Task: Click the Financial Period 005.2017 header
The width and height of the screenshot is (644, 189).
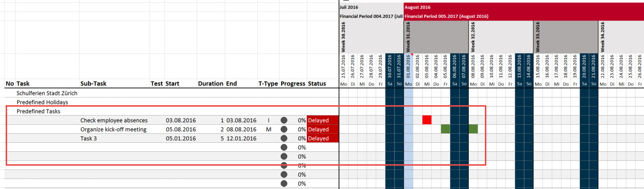Action: coord(446,16)
